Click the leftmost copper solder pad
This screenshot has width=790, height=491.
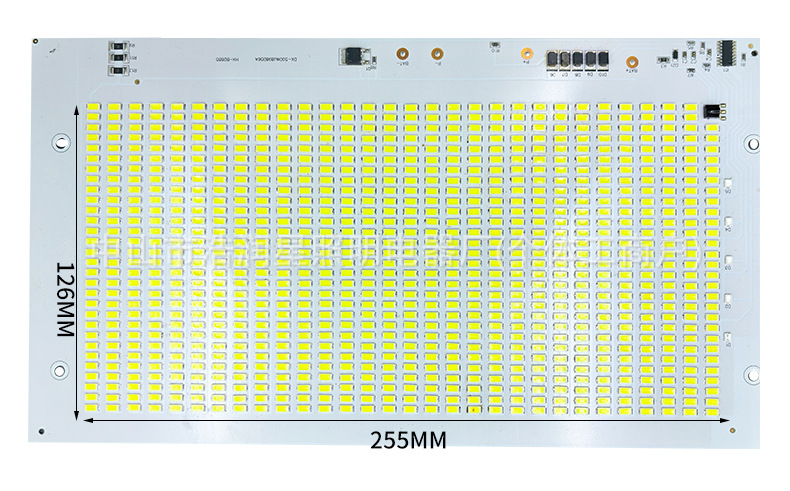click(400, 57)
